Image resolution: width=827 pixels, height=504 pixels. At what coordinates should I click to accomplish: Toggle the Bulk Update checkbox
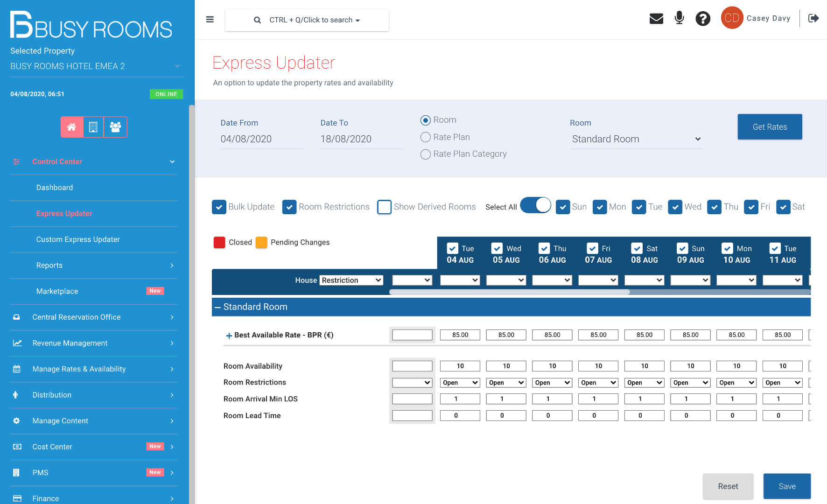point(219,207)
